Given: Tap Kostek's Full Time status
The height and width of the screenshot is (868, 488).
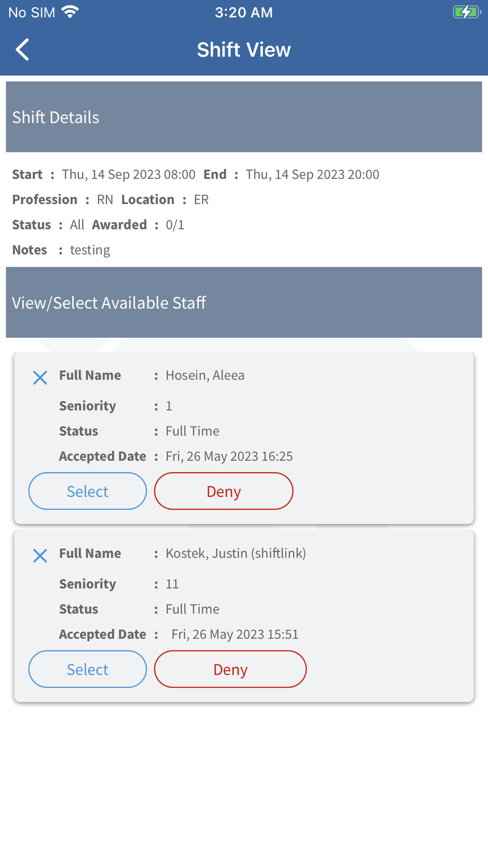Looking at the screenshot, I should pyautogui.click(x=192, y=609).
